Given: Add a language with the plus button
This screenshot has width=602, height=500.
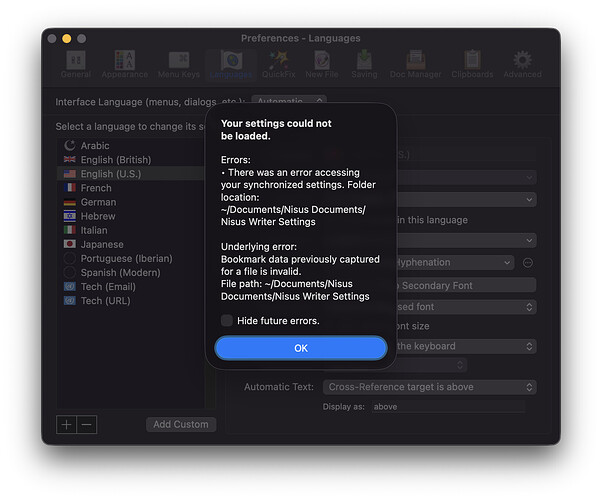Looking at the screenshot, I should point(66,425).
